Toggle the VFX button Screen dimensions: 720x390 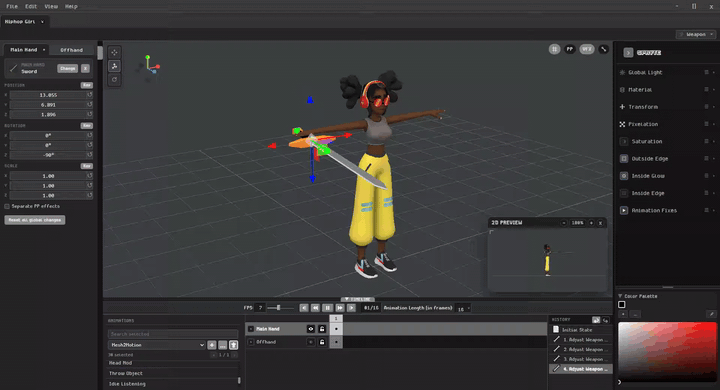586,49
